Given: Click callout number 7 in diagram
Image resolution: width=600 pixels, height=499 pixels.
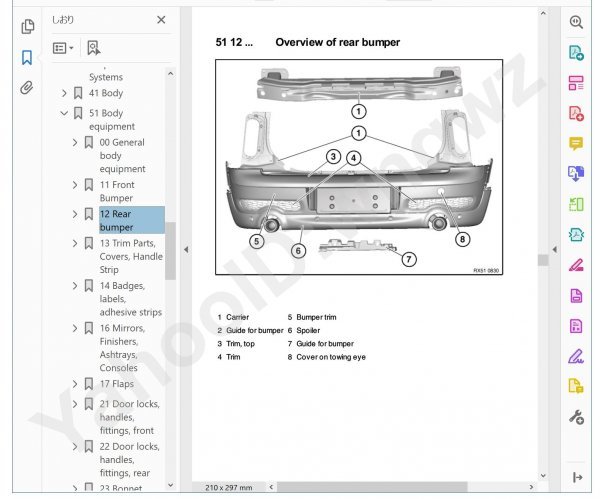Looking at the screenshot, I should [x=409, y=259].
